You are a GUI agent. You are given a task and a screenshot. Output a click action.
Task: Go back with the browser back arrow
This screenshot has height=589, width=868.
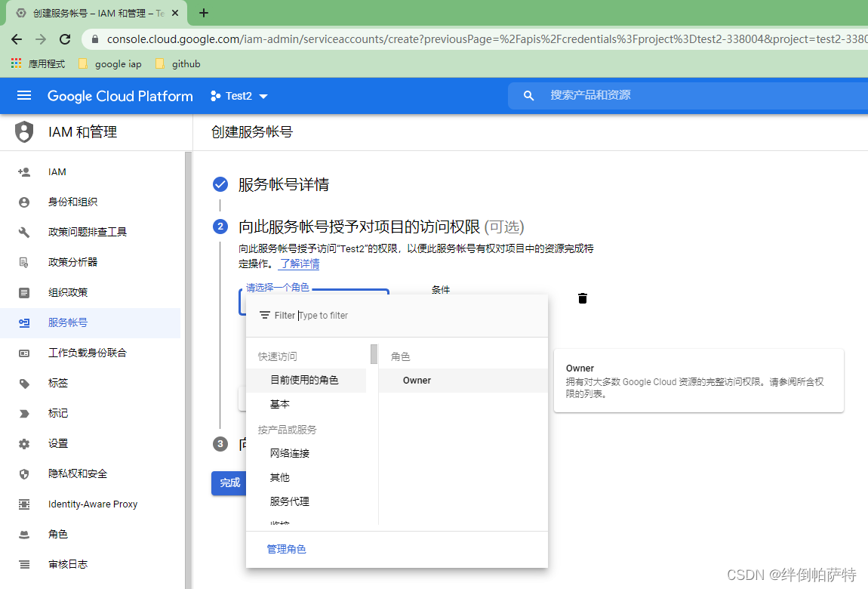point(17,39)
